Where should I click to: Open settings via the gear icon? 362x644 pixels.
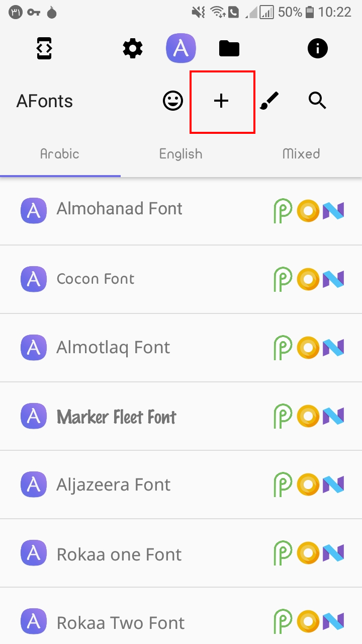pyautogui.click(x=133, y=49)
